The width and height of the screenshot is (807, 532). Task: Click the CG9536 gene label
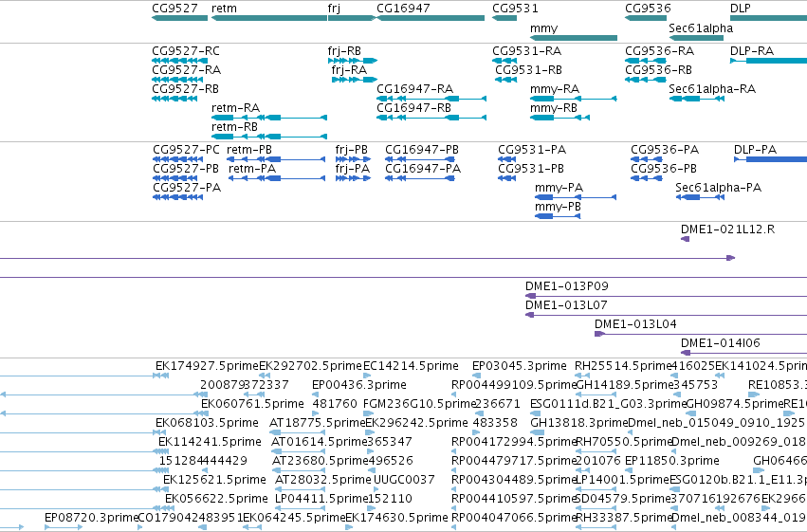(x=648, y=9)
